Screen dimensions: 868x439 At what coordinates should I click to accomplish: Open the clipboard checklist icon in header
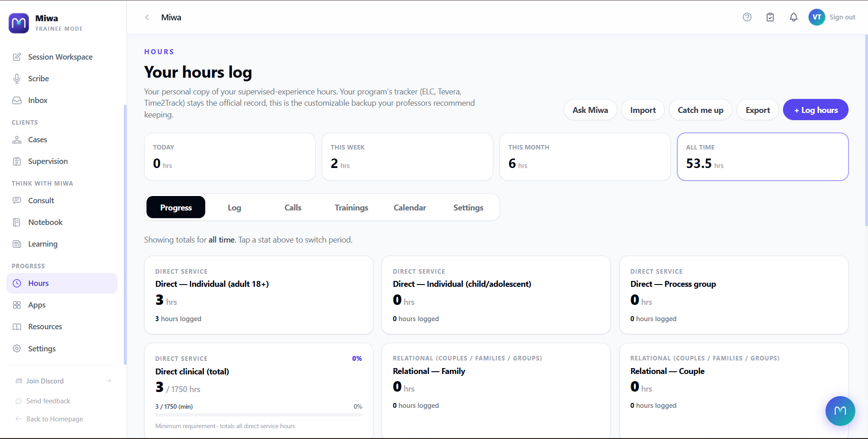[x=770, y=17]
